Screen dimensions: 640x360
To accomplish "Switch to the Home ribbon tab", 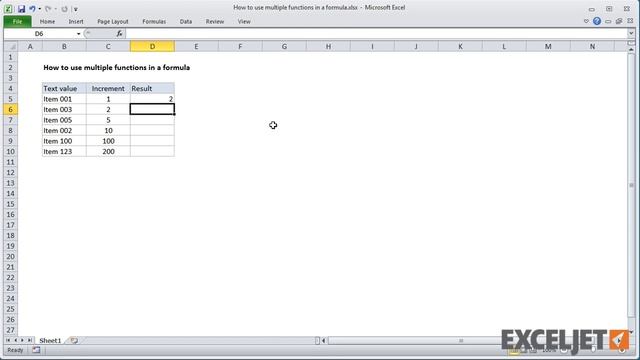I will tap(47, 21).
